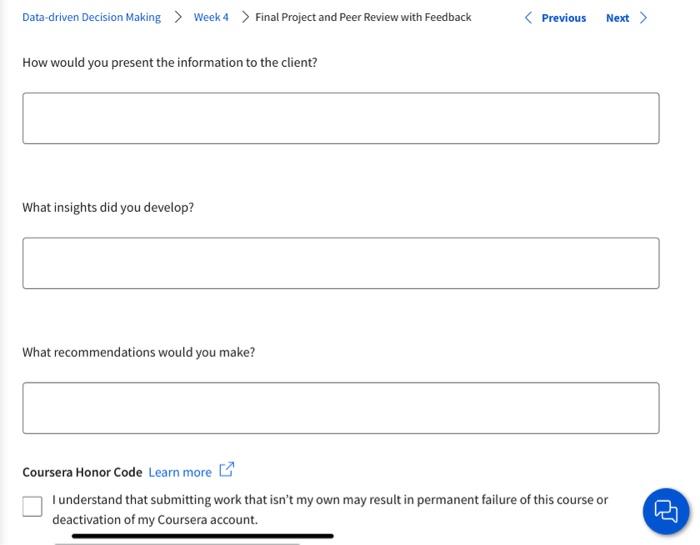The height and width of the screenshot is (545, 700).
Task: Focus the client presentation answer box
Action: [x=341, y=118]
